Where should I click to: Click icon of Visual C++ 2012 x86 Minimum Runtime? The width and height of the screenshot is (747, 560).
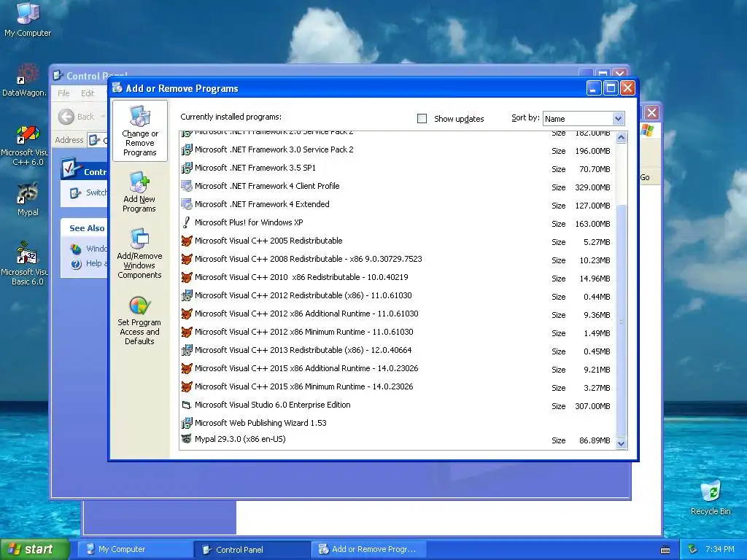tap(187, 332)
